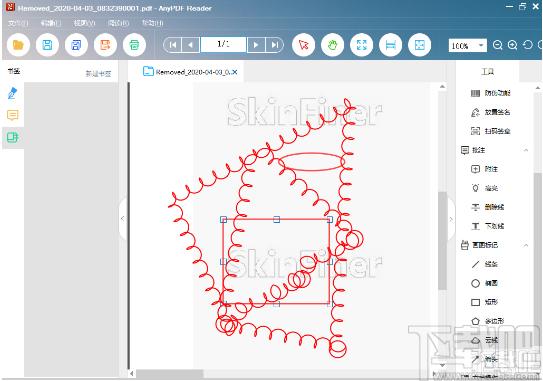Collapse the 批注 annotations section
Screen dimensions: 543x381
(526, 150)
